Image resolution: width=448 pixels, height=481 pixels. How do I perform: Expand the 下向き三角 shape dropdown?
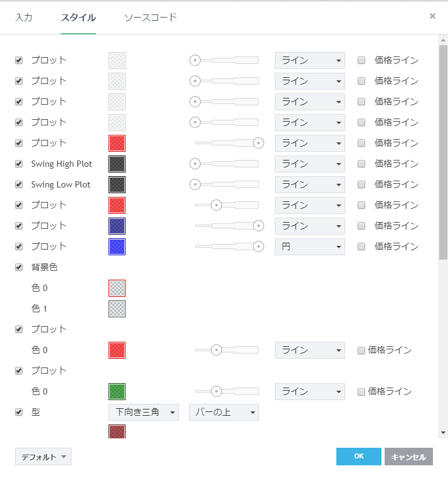(x=144, y=412)
